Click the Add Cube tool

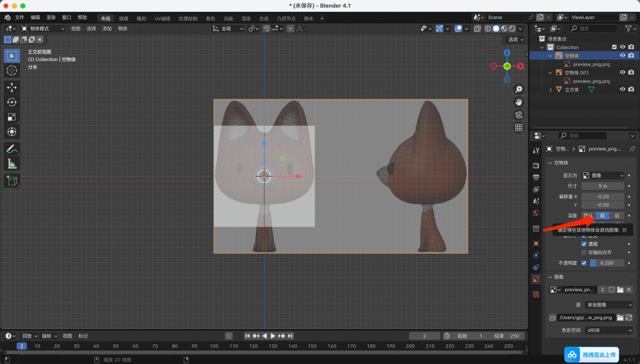tap(12, 180)
